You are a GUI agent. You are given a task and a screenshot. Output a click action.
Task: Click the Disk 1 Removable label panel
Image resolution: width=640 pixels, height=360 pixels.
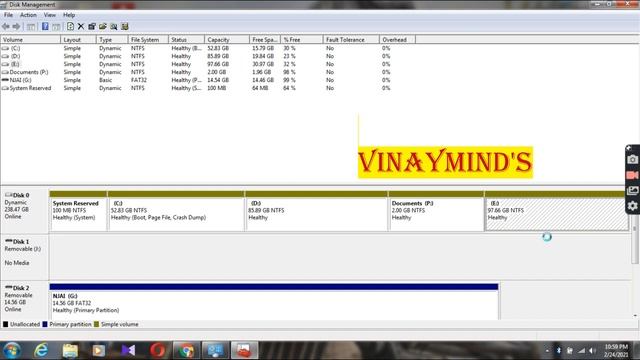click(24, 257)
